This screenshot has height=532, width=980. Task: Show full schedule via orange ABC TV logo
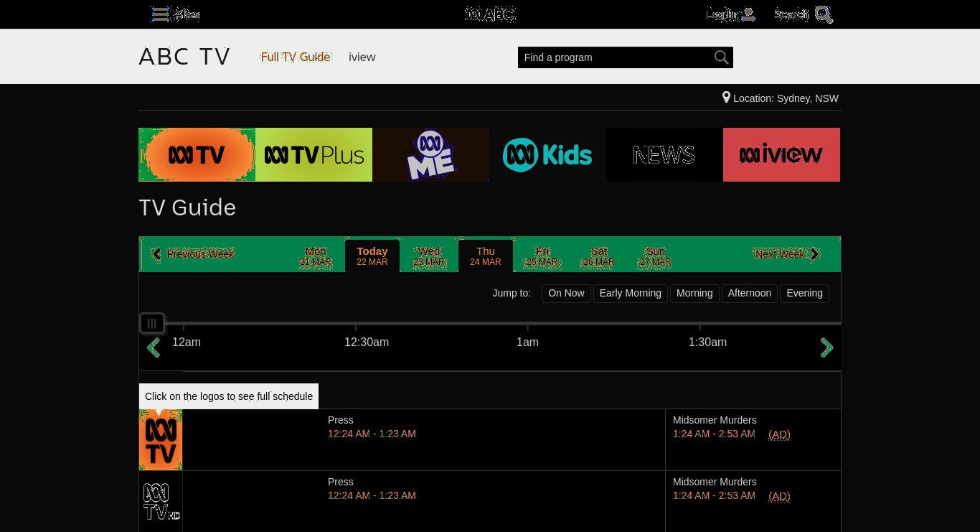(161, 439)
